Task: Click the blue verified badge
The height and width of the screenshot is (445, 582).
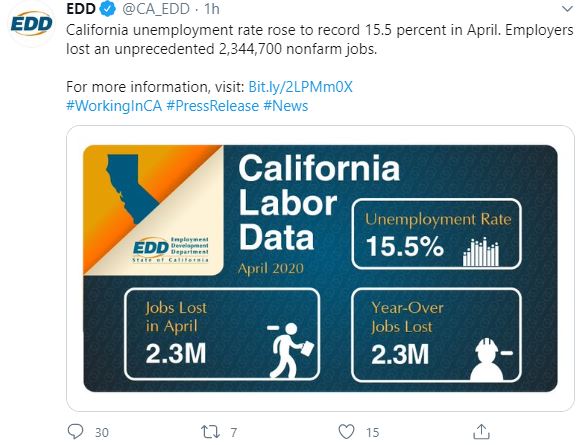Action: (x=108, y=9)
